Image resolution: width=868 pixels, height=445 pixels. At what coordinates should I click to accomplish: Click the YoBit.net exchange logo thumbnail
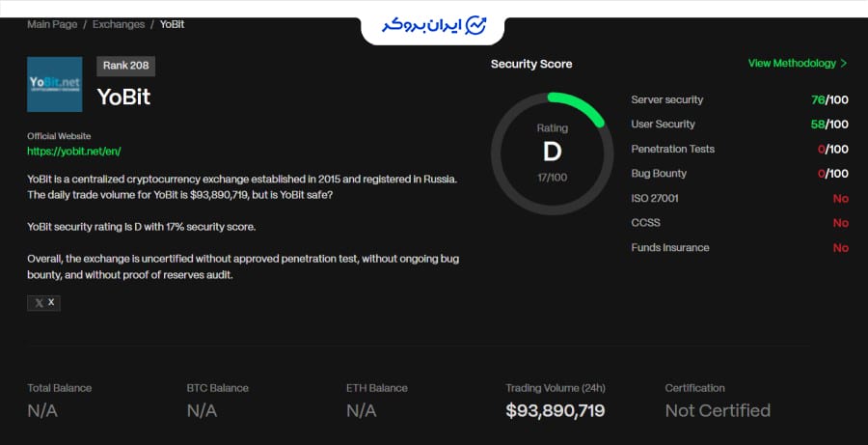click(x=55, y=84)
